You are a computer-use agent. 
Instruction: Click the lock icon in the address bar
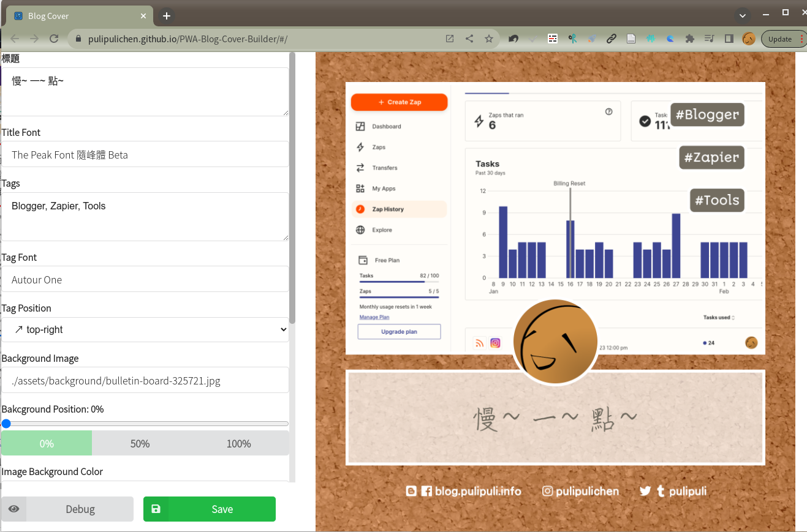pos(78,39)
